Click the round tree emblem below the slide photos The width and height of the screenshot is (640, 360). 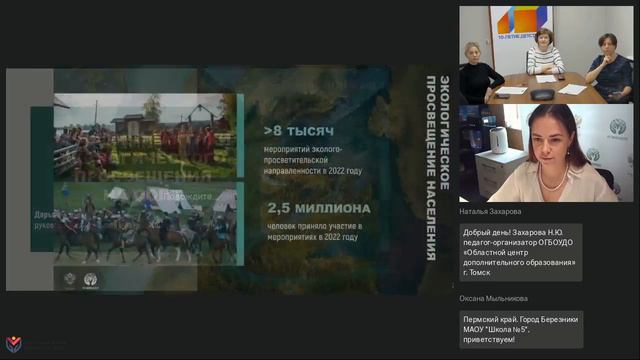90,281
